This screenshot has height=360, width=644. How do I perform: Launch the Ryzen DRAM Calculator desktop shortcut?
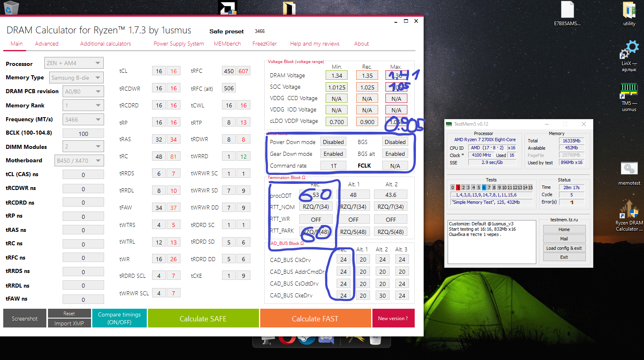pos(629,216)
